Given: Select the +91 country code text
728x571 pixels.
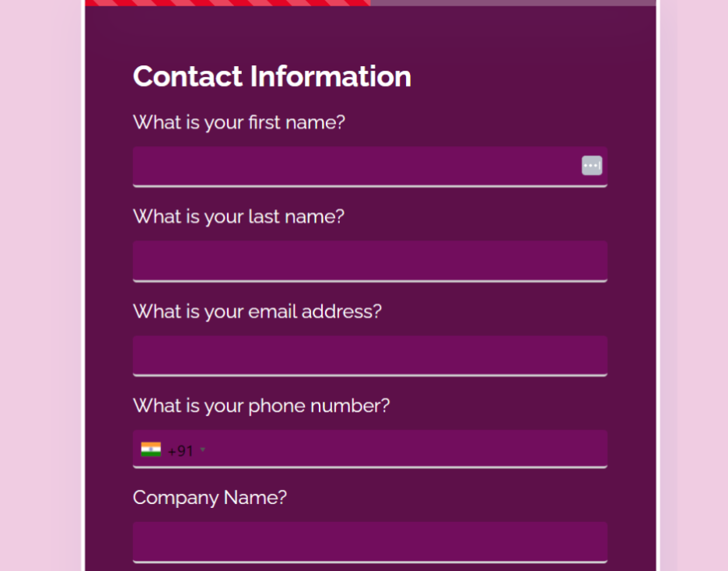Looking at the screenshot, I should (x=180, y=450).
